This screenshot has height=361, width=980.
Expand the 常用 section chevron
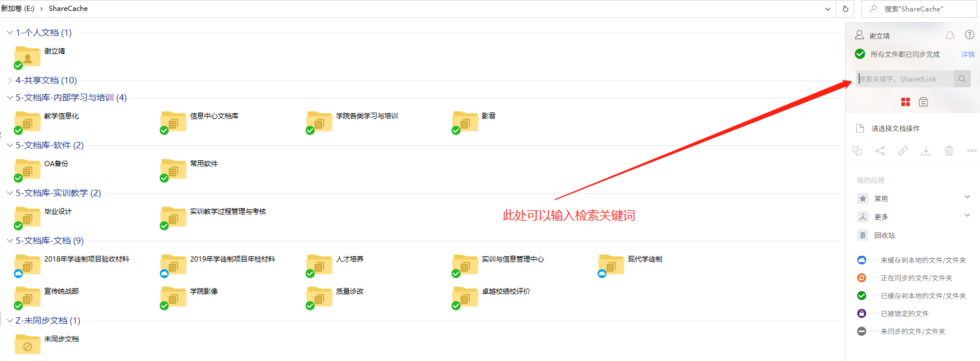[x=967, y=197]
